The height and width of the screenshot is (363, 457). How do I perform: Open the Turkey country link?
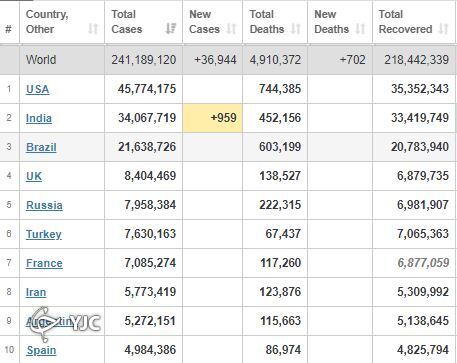44,234
